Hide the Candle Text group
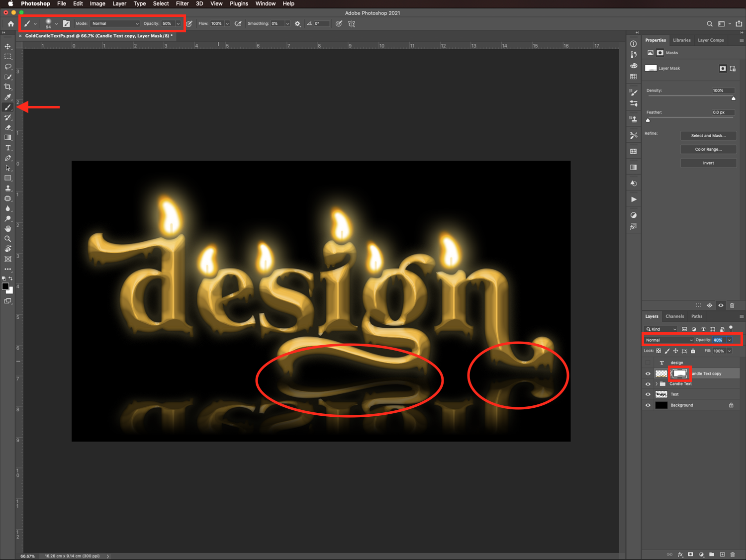 [648, 384]
